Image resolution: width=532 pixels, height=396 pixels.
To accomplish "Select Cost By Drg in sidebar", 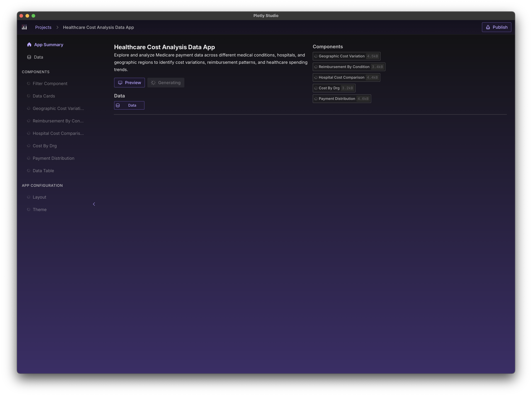I will tap(45, 146).
